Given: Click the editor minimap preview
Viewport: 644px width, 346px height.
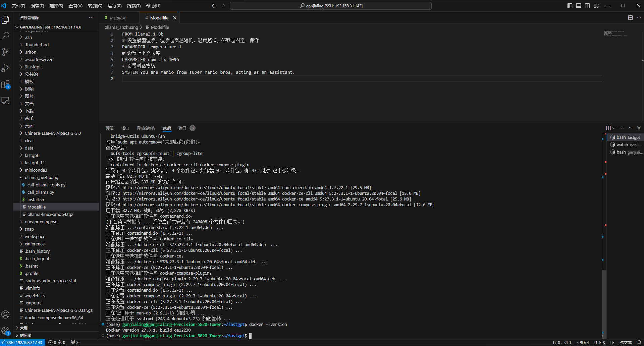Looking at the screenshot, I should coord(615,33).
